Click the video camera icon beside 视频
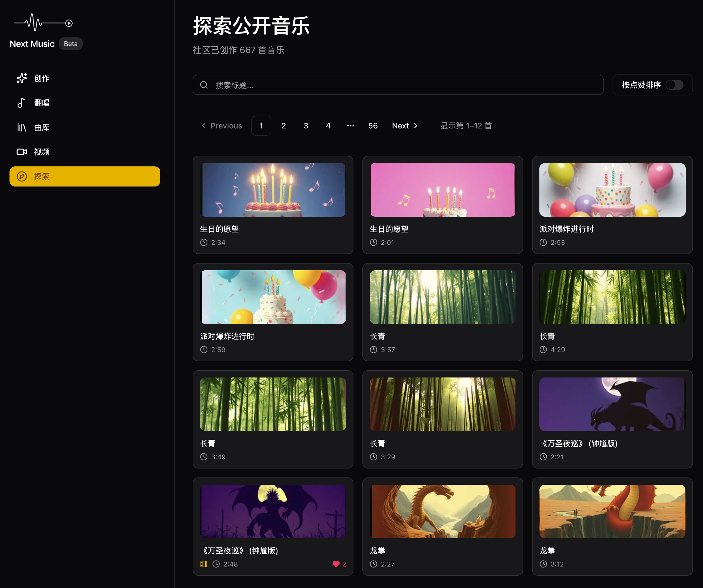The image size is (703, 588). (x=22, y=152)
